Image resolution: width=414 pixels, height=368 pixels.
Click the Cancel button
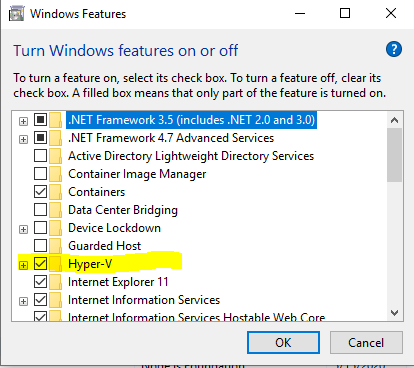(366, 343)
